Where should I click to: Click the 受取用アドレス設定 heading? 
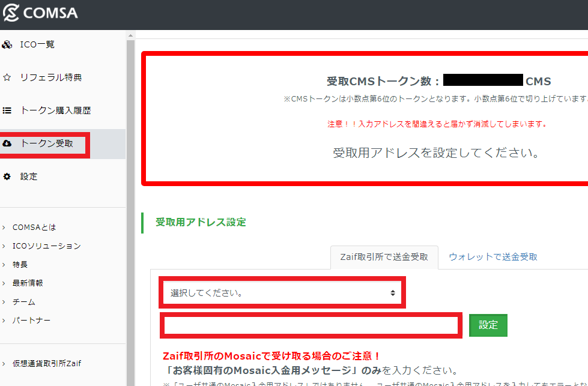(x=201, y=222)
